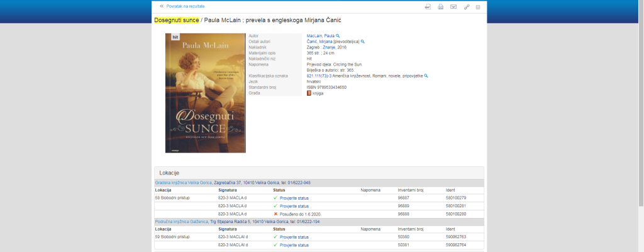The image size is (644, 252).
Task: Open Područna knjižnica Galženica link
Action: click(x=182, y=222)
